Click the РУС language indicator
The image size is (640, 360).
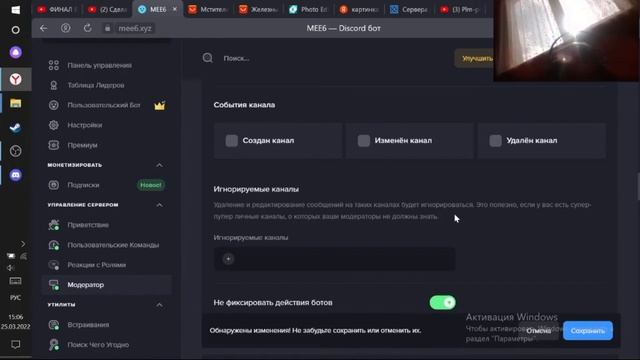tap(16, 298)
